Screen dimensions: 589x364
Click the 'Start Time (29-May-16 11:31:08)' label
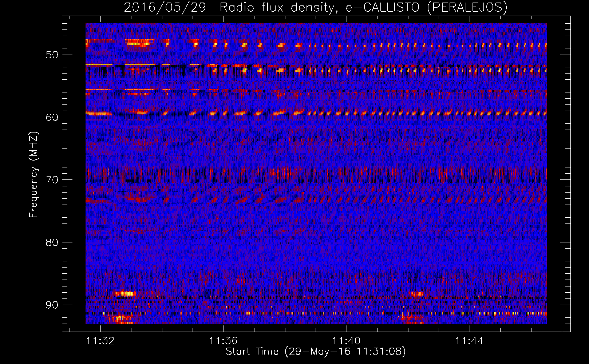316,352
